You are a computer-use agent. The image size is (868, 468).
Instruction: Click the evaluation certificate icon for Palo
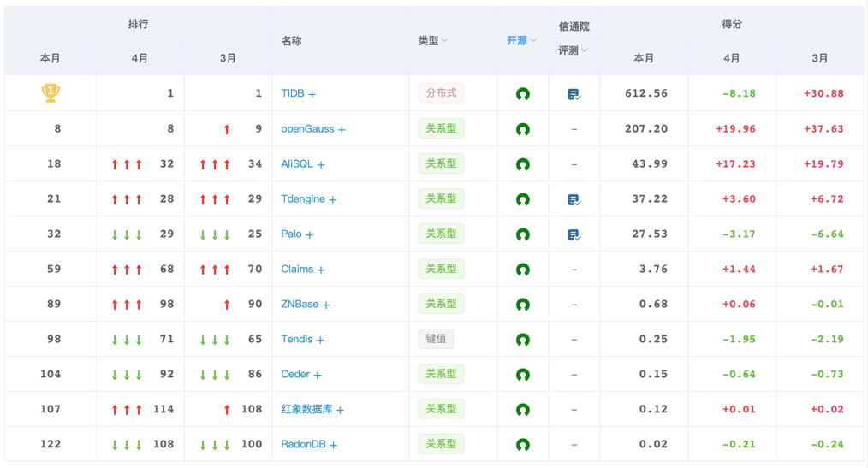[574, 234]
